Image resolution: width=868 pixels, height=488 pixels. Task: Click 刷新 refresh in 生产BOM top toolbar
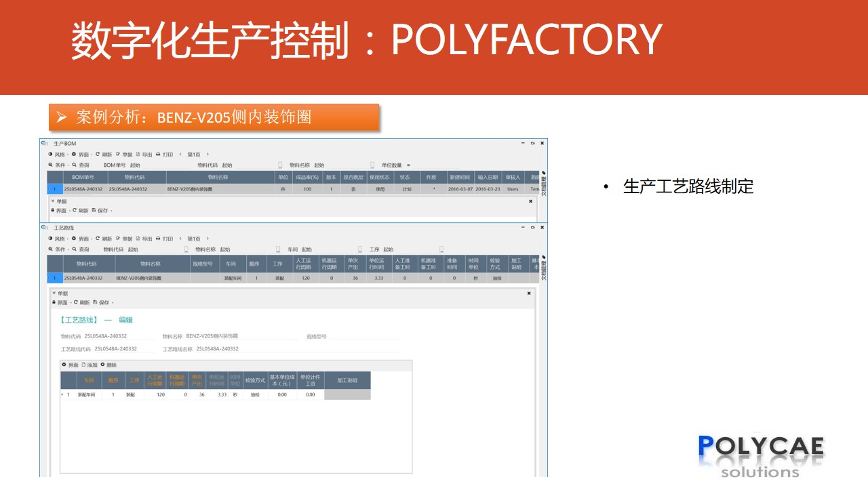(104, 155)
